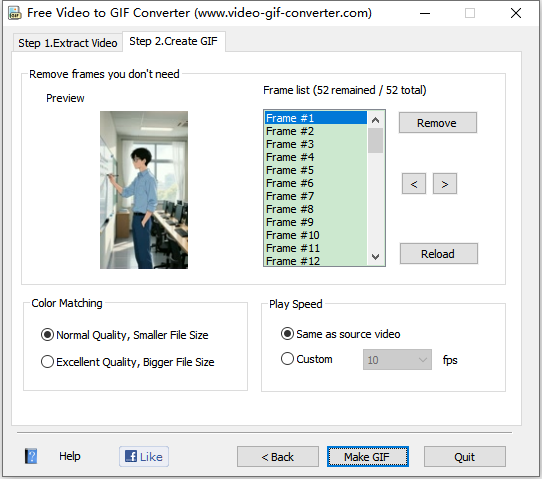This screenshot has width=542, height=479.
Task: Select Same as source video option
Action: 340,334
